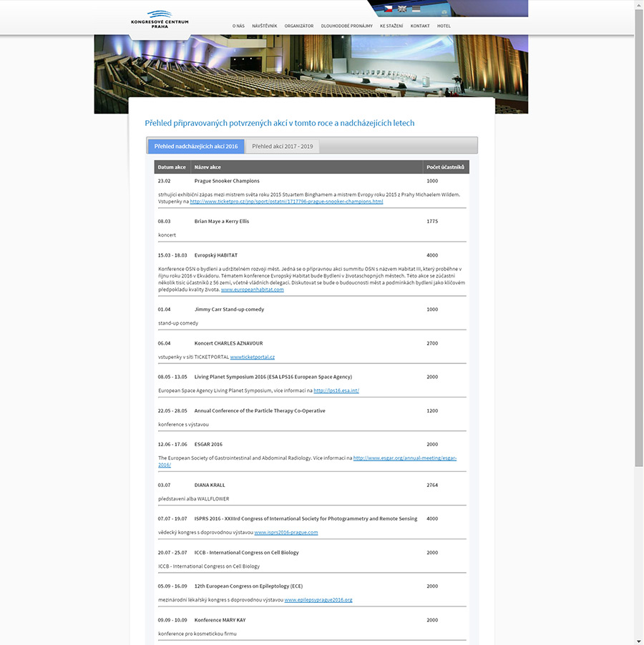Viewport: 644px width, 645px height.
Task: Open DLOUHODOBÉ PRONÁJMY in the navigation
Action: pos(346,26)
